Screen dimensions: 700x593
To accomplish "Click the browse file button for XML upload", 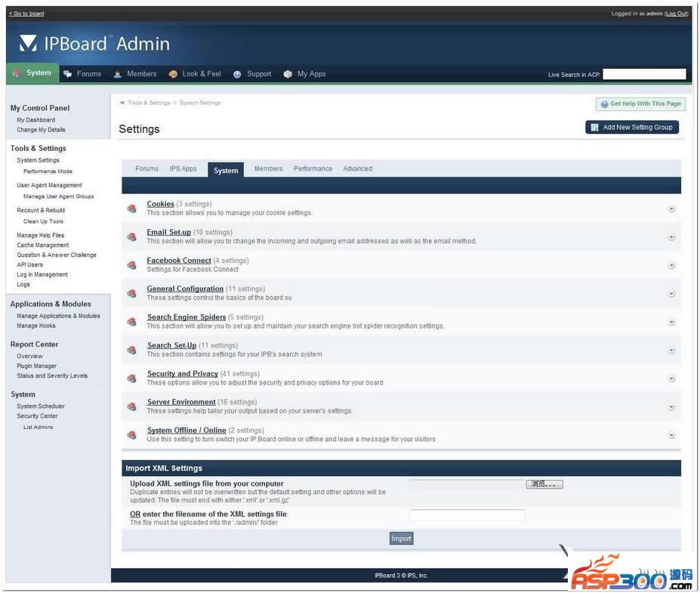I will point(544,484).
